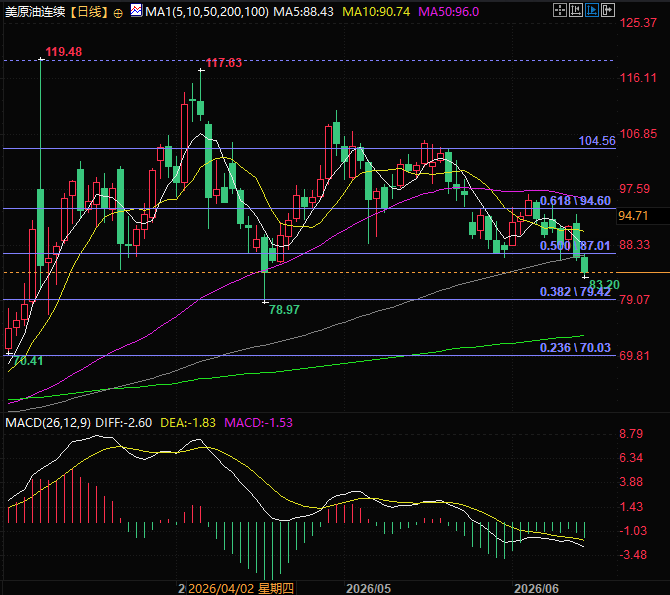Open the MA1 indicator chart icon

pos(136,10)
